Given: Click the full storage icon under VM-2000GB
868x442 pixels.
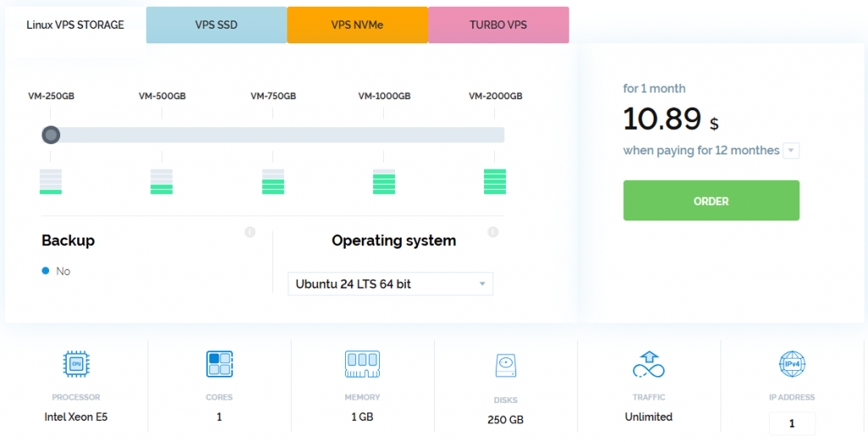Looking at the screenshot, I should tap(495, 182).
